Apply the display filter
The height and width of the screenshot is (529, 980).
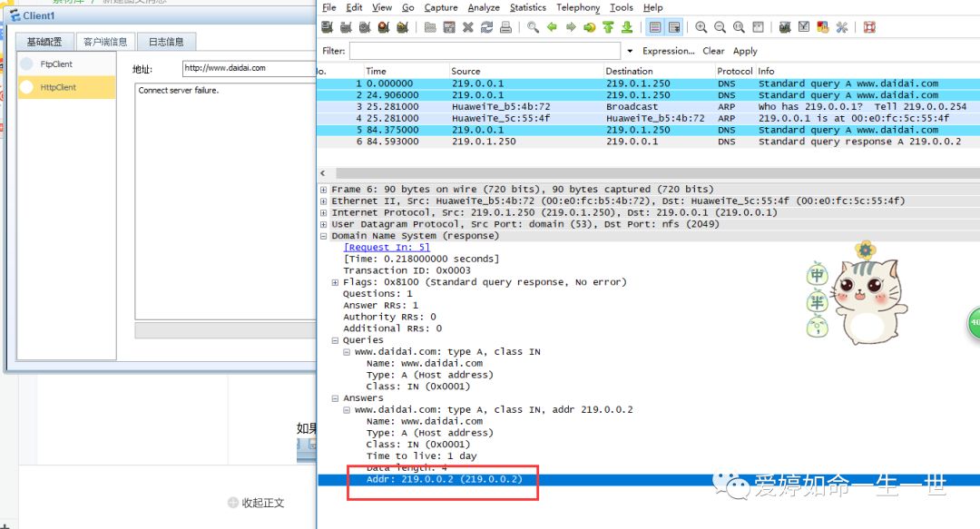pyautogui.click(x=745, y=52)
